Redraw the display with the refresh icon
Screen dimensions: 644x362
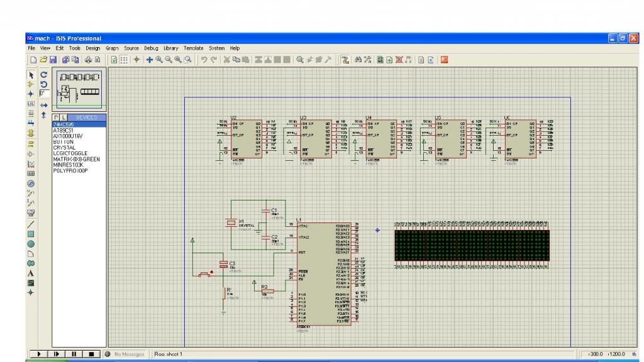[x=114, y=60]
